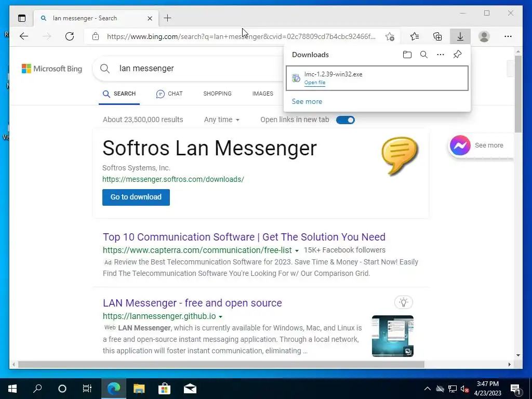Open Cortana from the taskbar

(x=62, y=389)
